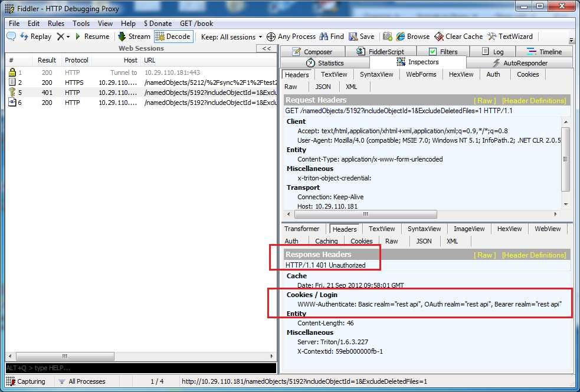
Task: Open the Rules menu
Action: tap(56, 23)
